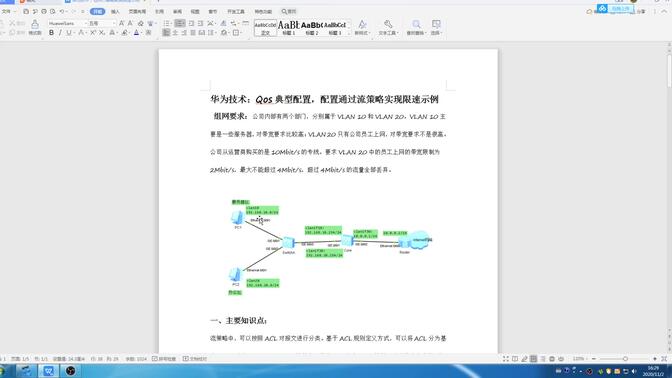Click the align right icon

click(184, 33)
